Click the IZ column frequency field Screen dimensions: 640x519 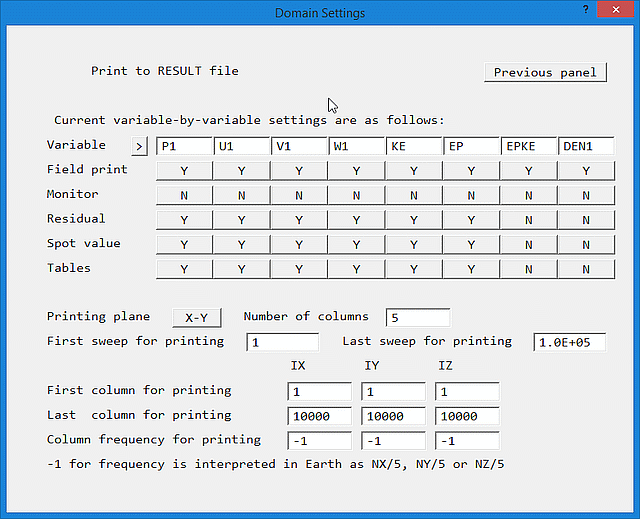(466, 441)
